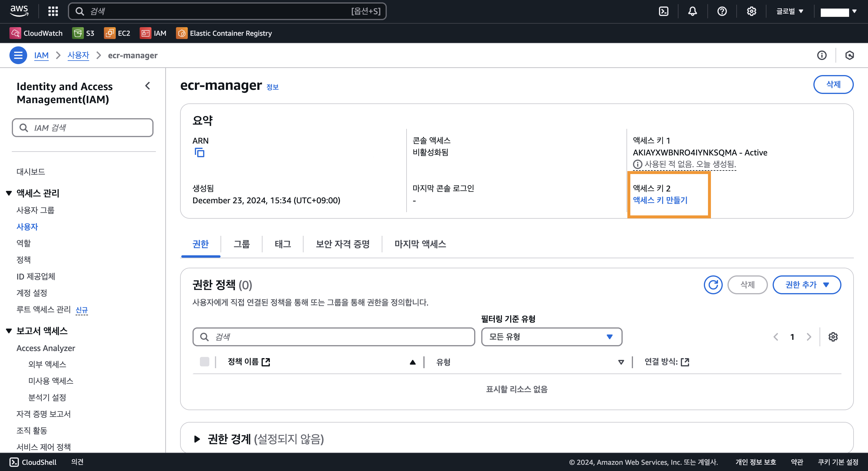Screen dimensions: 868x471
Task: Open the ECR shortcut icon in favorites bar
Action: pyautogui.click(x=182, y=33)
